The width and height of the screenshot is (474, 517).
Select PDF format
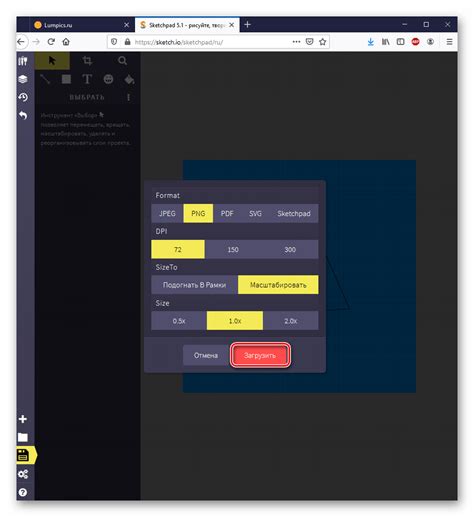click(x=227, y=213)
